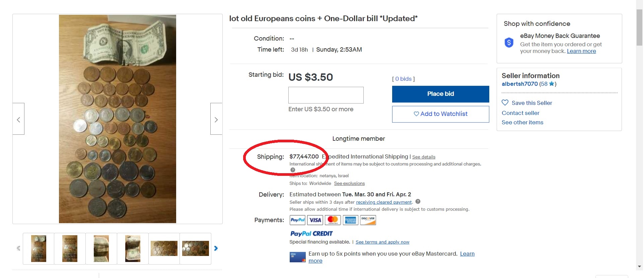The image size is (644, 278).
Task: Click the Place bid button
Action: pos(440,94)
